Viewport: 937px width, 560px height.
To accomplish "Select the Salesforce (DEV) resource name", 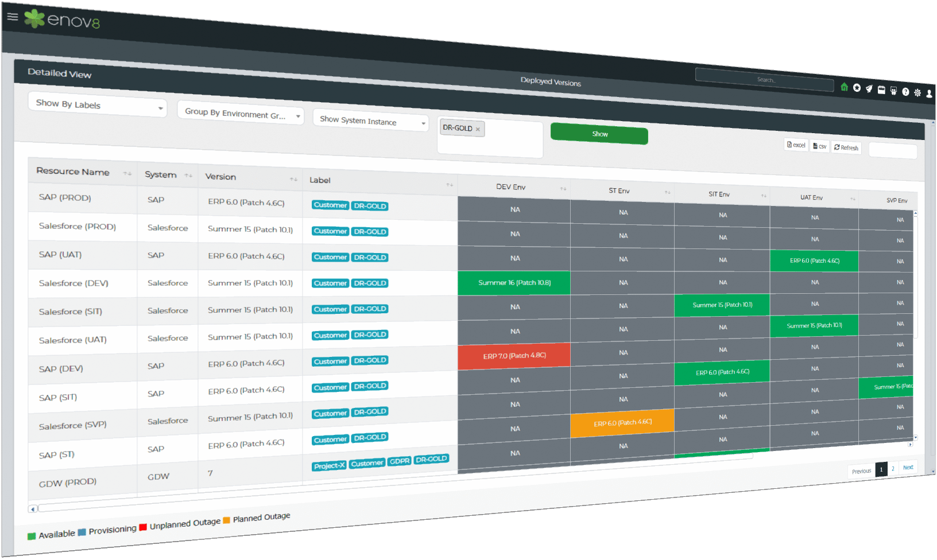I will [73, 283].
